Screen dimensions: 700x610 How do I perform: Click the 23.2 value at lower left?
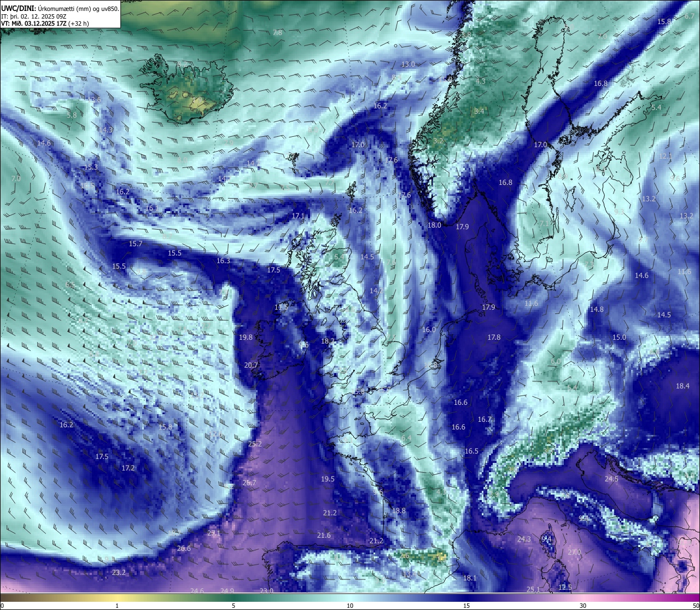point(119,572)
